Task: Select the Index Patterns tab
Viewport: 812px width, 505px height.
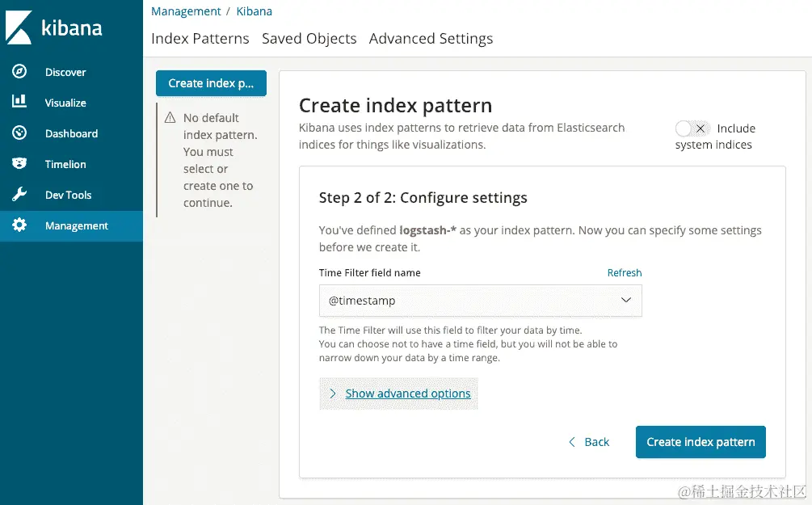Action: pyautogui.click(x=200, y=39)
